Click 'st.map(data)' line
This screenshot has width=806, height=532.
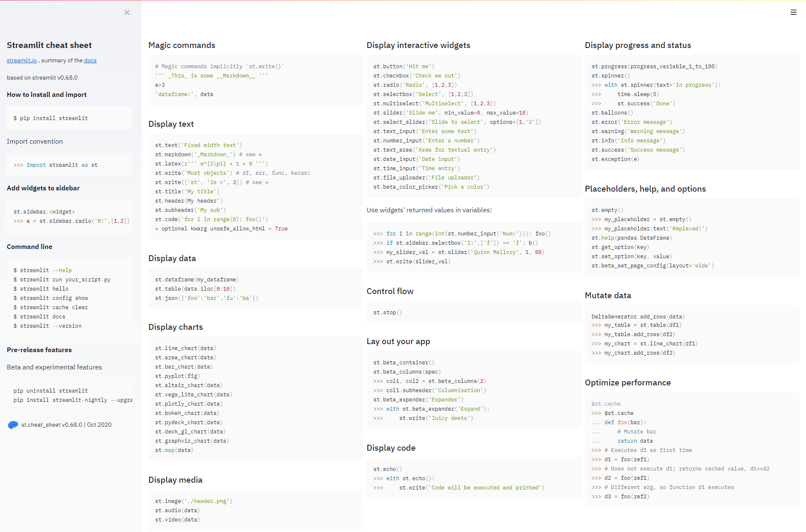pyautogui.click(x=174, y=450)
